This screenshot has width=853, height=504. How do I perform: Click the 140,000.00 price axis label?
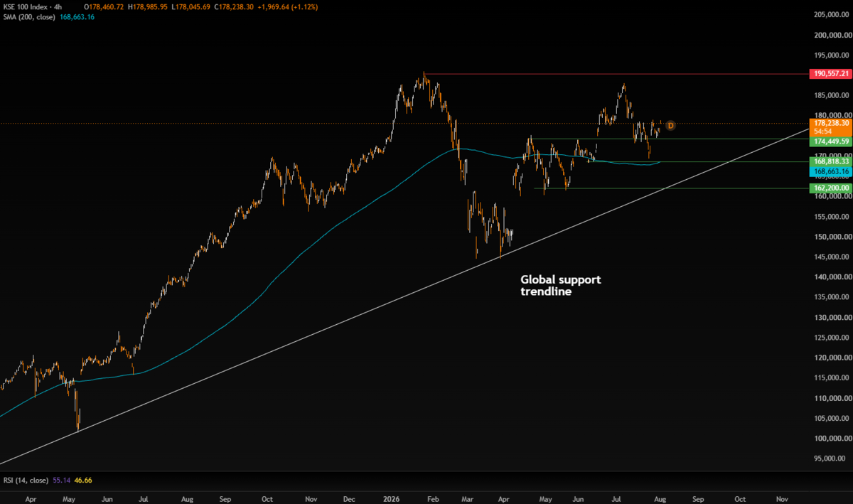833,277
